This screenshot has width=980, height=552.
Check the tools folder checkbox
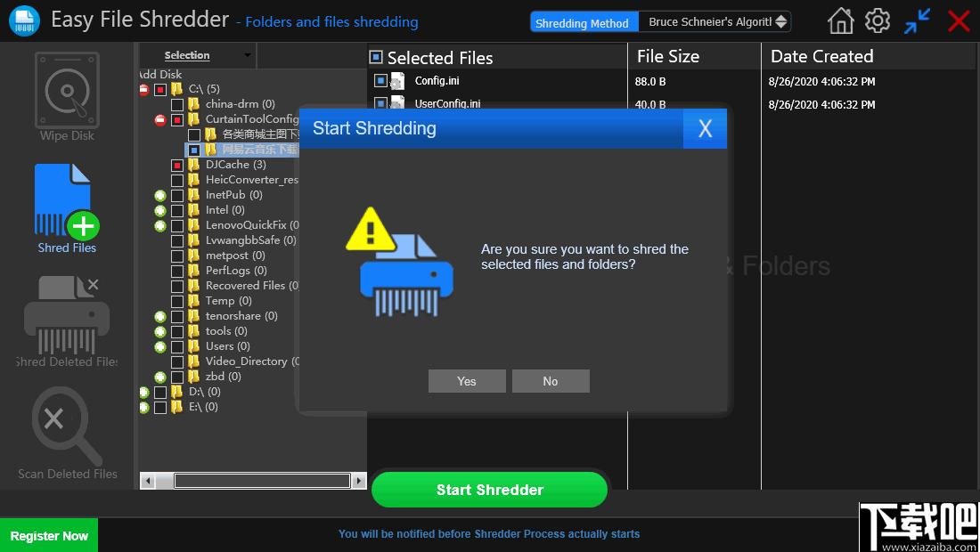point(177,331)
